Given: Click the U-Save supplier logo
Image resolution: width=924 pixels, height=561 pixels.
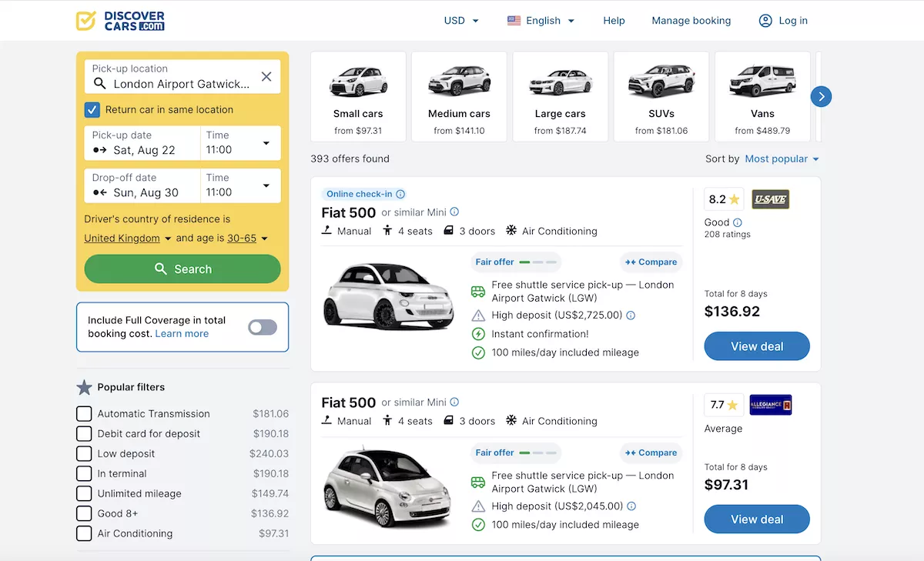Looking at the screenshot, I should 770,199.
